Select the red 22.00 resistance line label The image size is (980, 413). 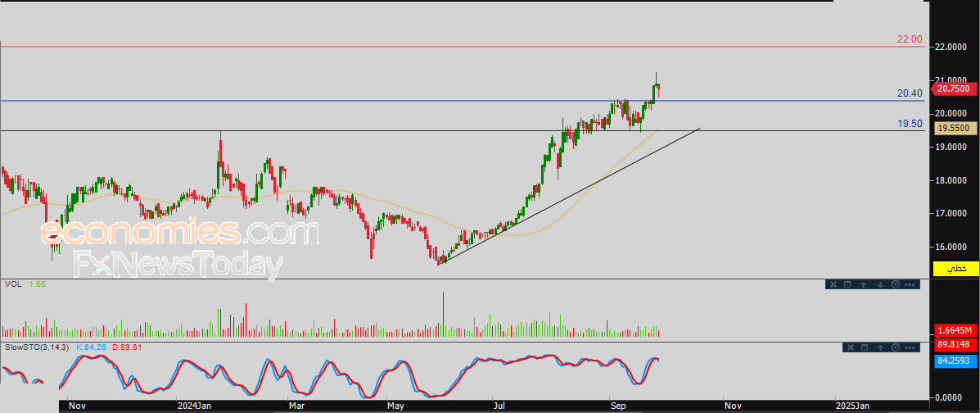click(x=910, y=39)
